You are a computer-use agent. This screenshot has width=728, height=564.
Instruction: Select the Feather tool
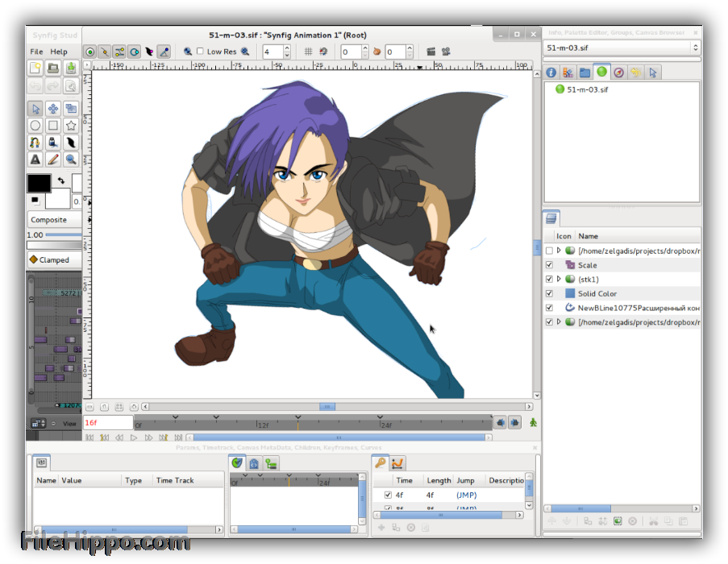click(x=71, y=143)
